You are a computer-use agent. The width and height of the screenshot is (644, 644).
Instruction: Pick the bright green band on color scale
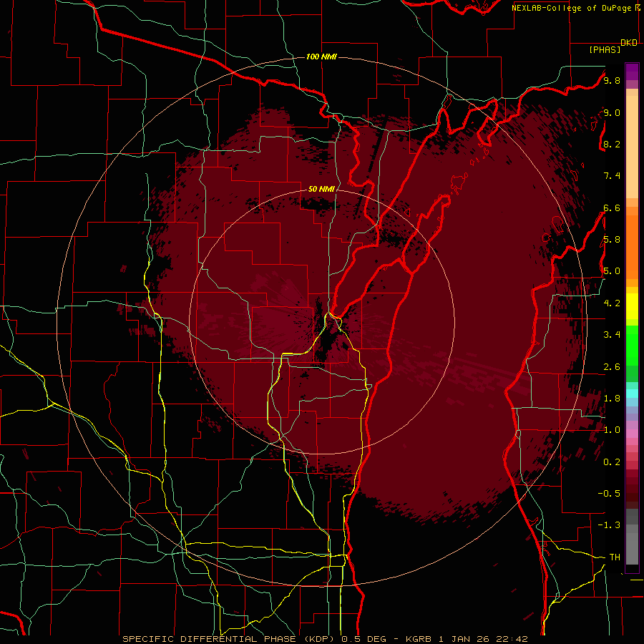pos(632,346)
